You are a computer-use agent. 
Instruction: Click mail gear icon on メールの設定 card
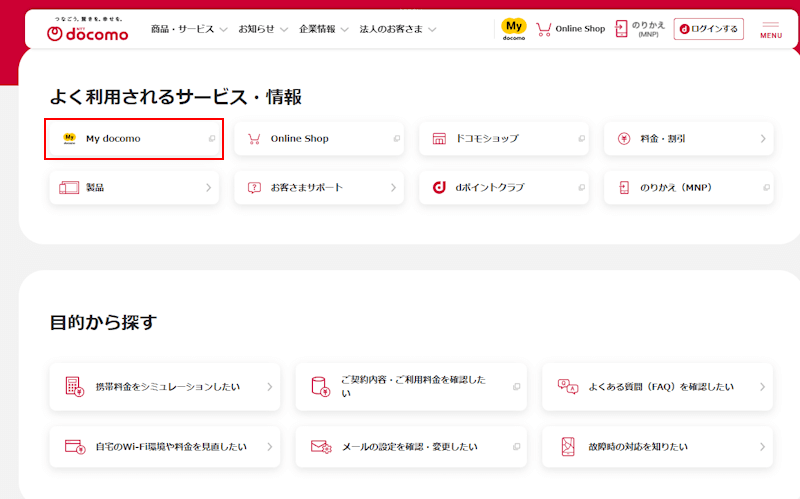[321, 447]
